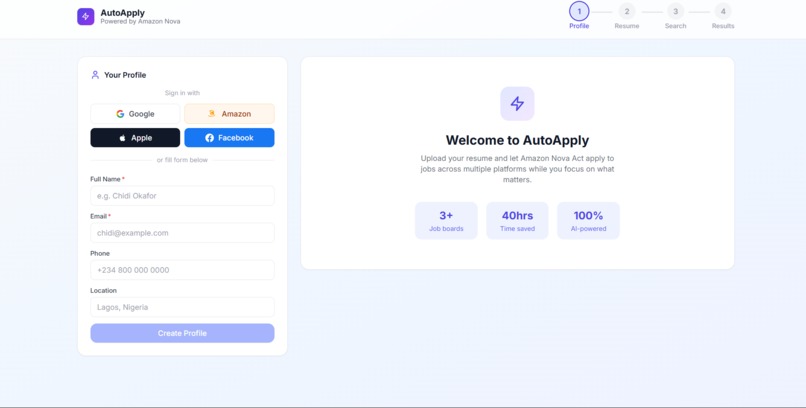Click the 'Full Name' field label
This screenshot has width=806, height=408.
(105, 179)
